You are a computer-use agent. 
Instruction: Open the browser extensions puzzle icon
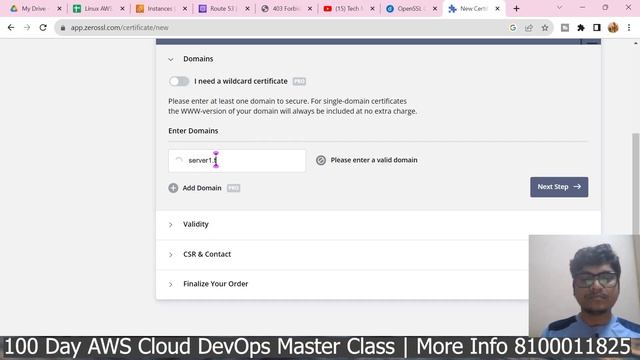(x=581, y=28)
